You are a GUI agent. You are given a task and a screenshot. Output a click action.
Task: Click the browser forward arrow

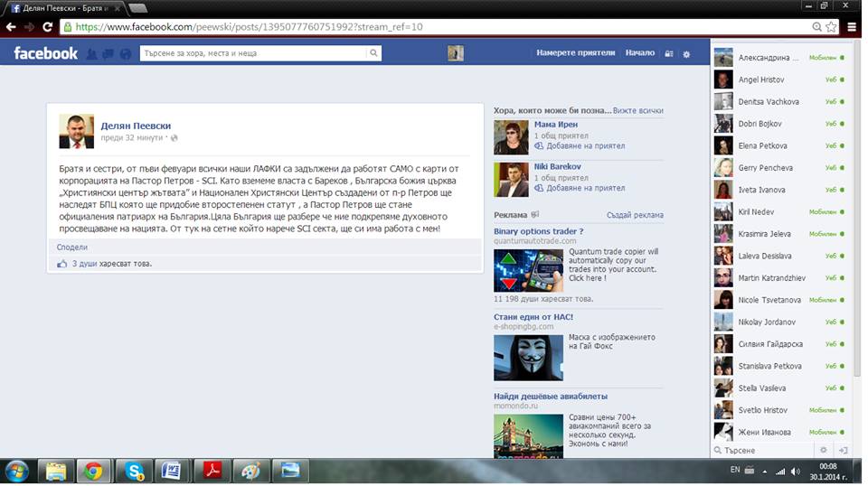tap(29, 27)
